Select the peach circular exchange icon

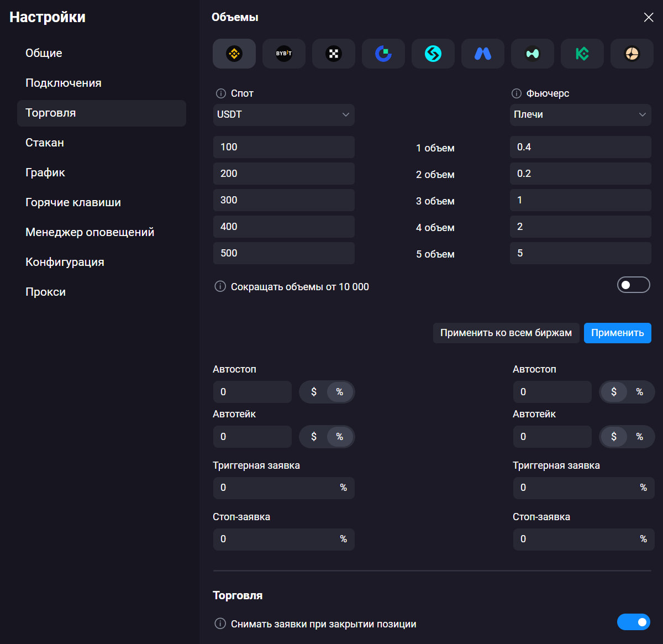(632, 54)
